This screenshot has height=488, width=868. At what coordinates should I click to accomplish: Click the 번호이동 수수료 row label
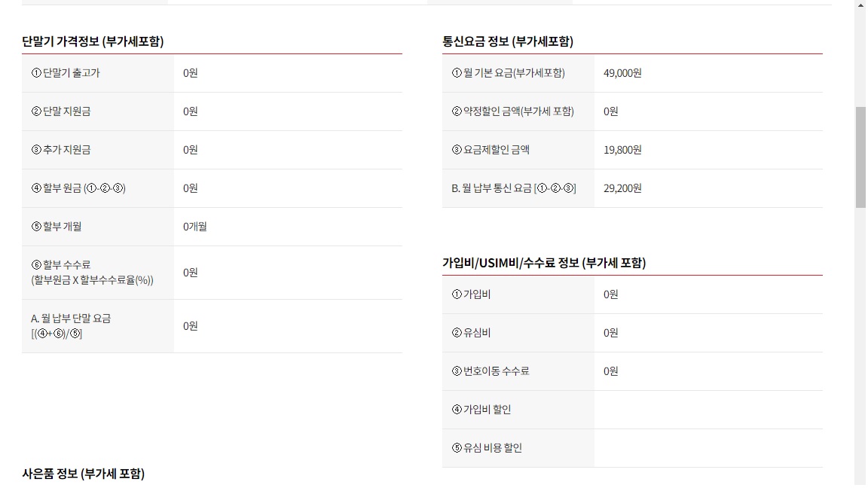click(x=491, y=371)
